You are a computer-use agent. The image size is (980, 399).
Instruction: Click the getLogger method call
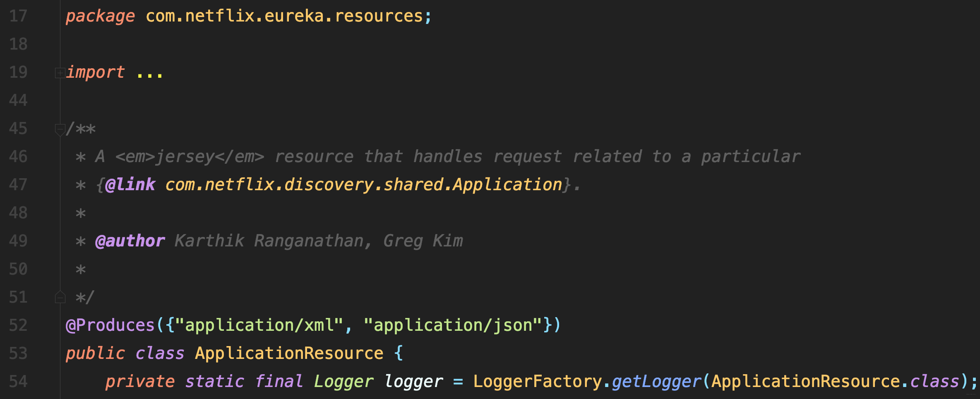656,382
